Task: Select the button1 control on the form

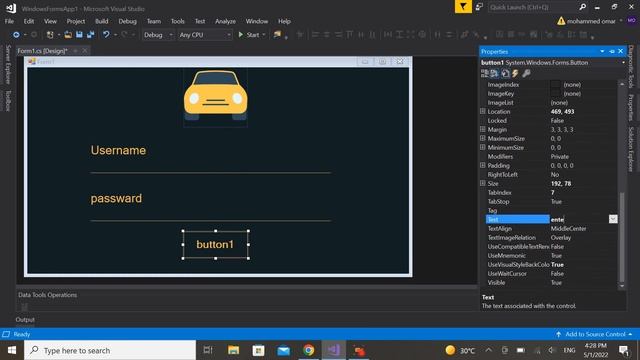Action: pyautogui.click(x=216, y=244)
